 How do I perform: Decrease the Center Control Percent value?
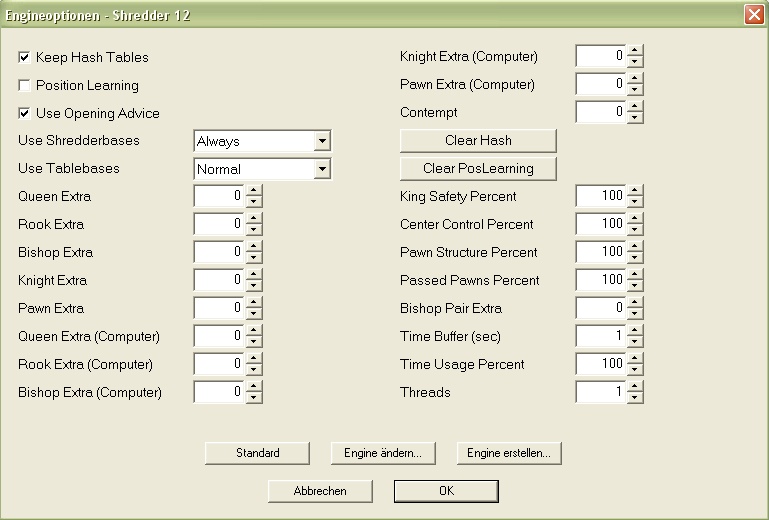point(635,230)
